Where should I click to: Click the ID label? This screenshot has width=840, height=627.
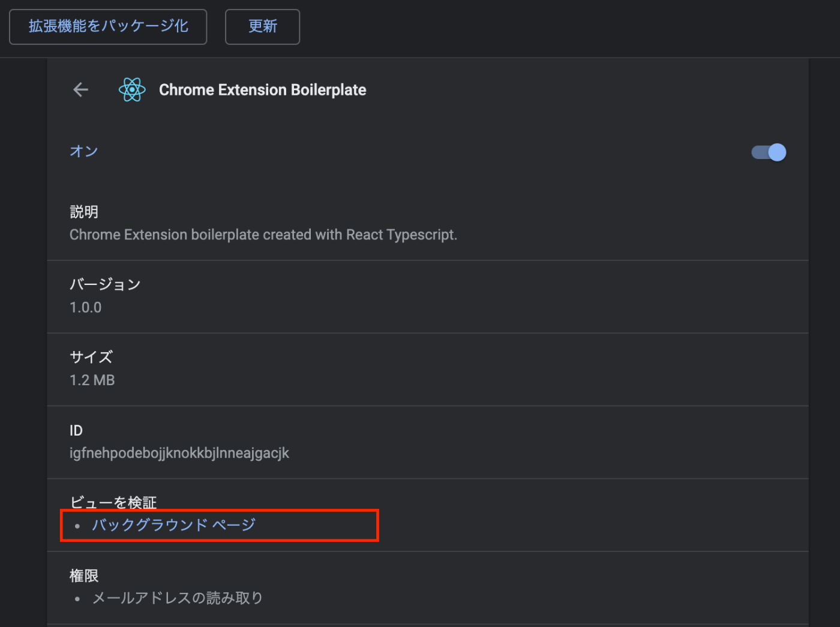click(76, 430)
